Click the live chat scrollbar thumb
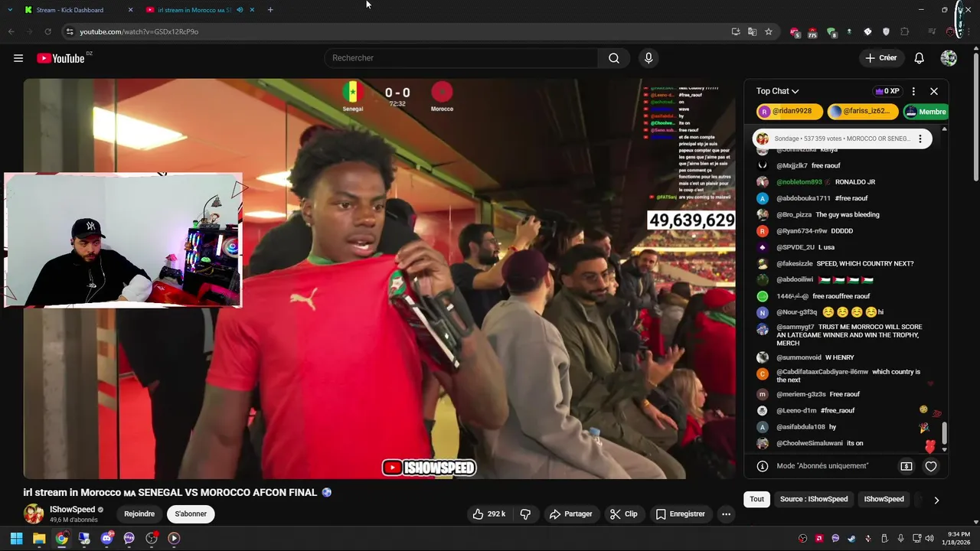980x551 pixels. coord(944,432)
